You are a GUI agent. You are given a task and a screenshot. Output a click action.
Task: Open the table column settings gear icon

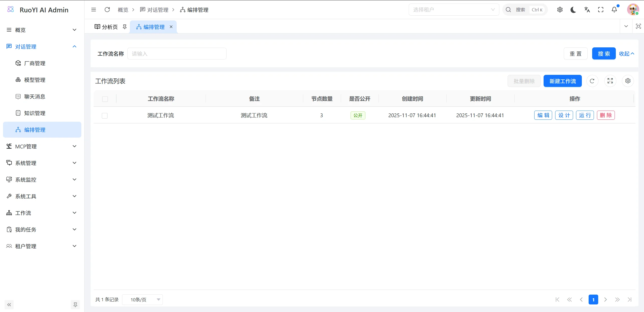pos(627,81)
